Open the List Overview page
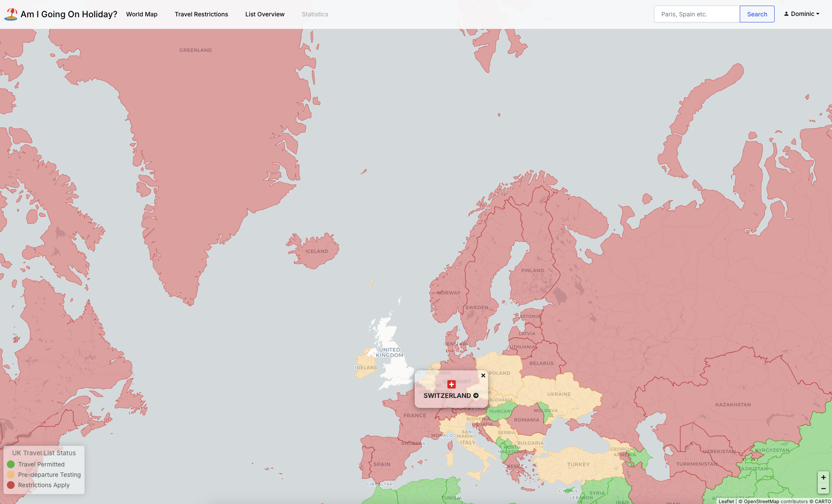Image resolution: width=832 pixels, height=504 pixels. [x=265, y=14]
